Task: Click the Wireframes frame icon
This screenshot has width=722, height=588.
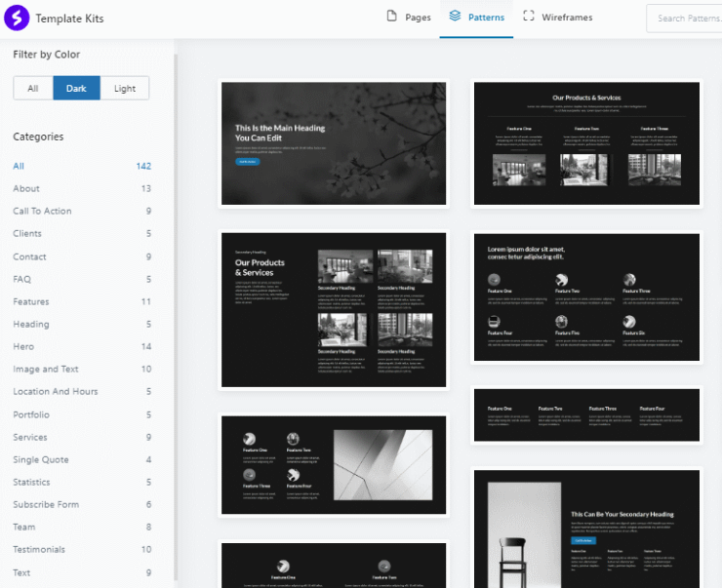Action: 529,17
